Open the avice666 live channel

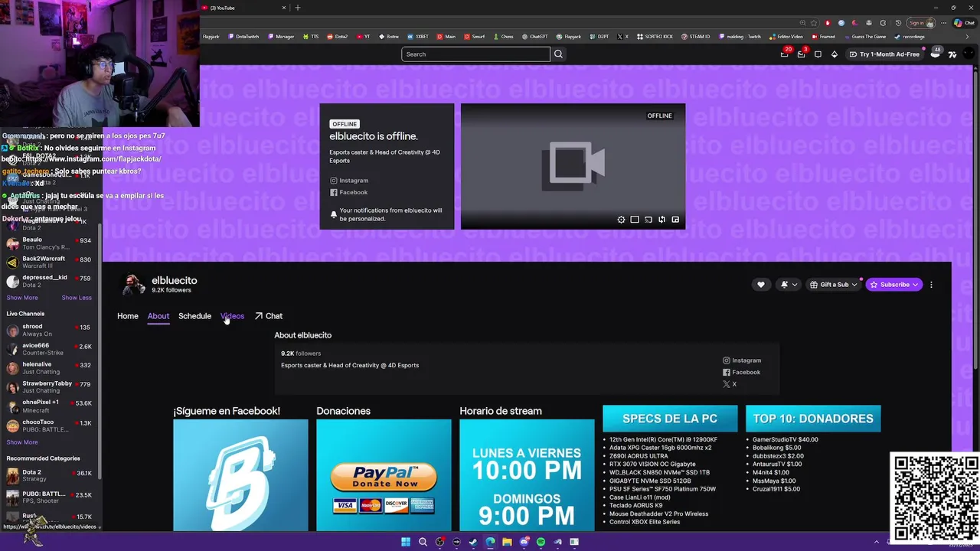click(49, 349)
